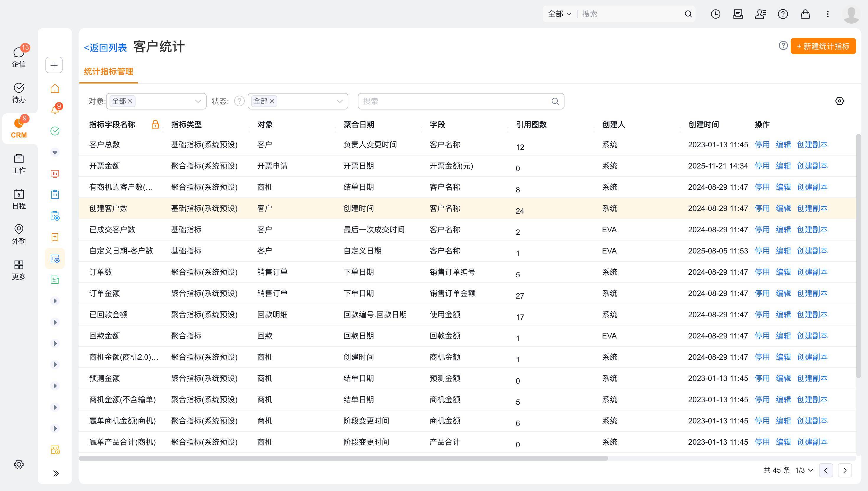Click the 引用图数 column header
868x491 pixels.
click(531, 125)
